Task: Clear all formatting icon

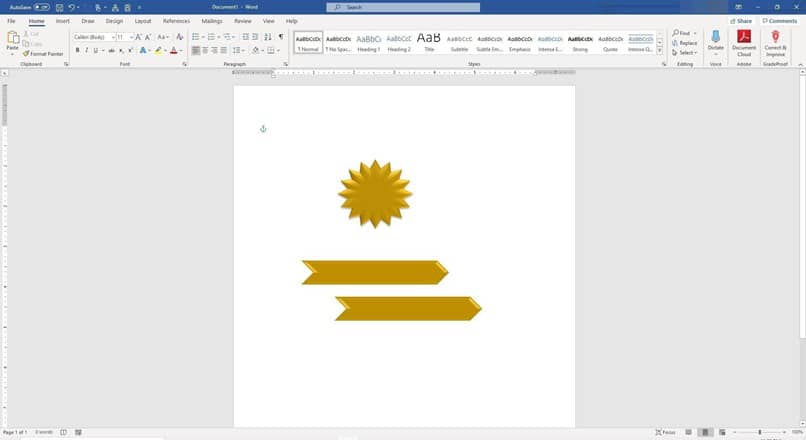Action: [179, 37]
